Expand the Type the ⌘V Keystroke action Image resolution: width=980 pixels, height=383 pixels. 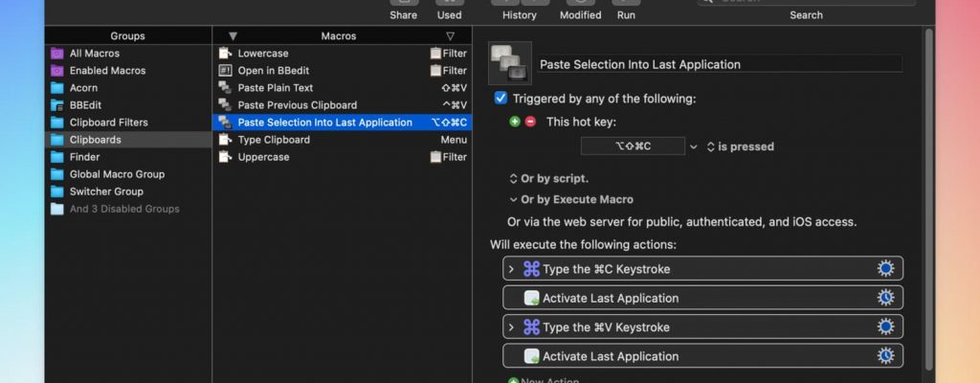[x=512, y=327]
